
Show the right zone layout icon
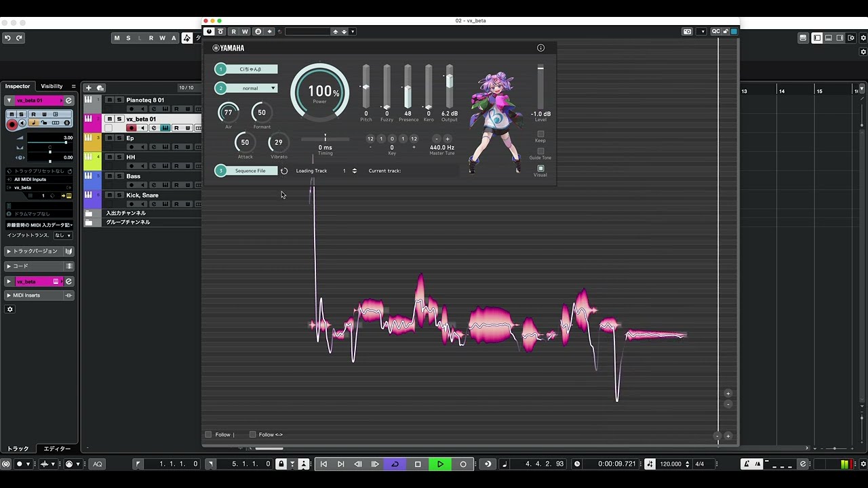point(840,38)
